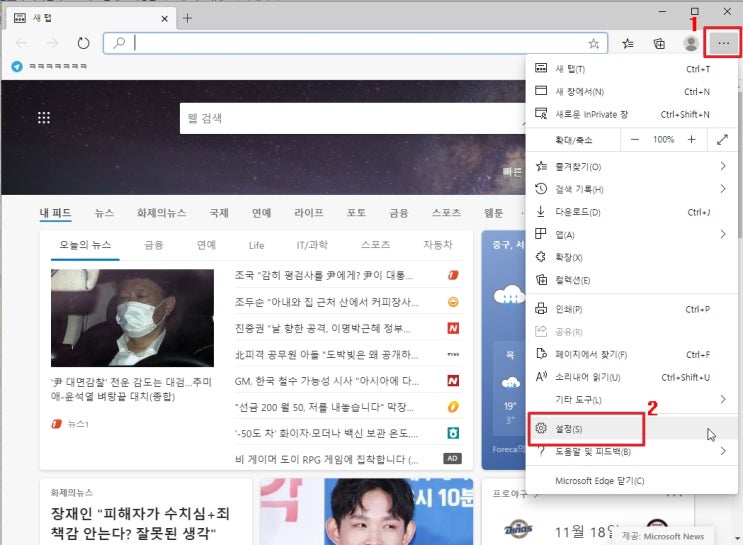Expand the 앱(A) submenu
Screen dimensions: 743x545
pyautogui.click(x=631, y=235)
